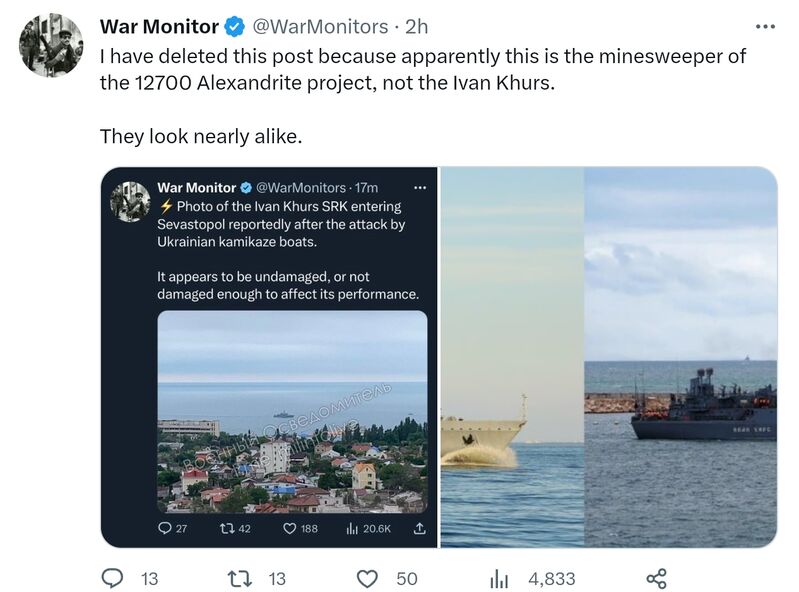Open the War Monitor display name link

coord(157,26)
